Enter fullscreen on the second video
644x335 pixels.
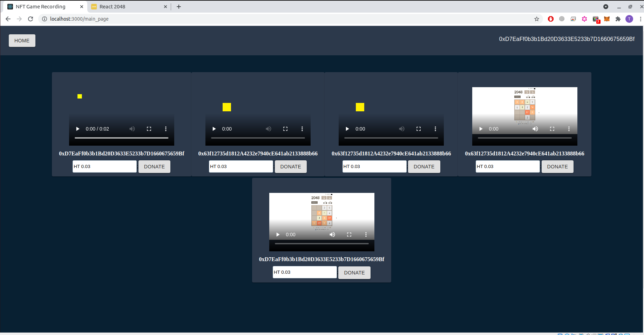[x=285, y=129]
